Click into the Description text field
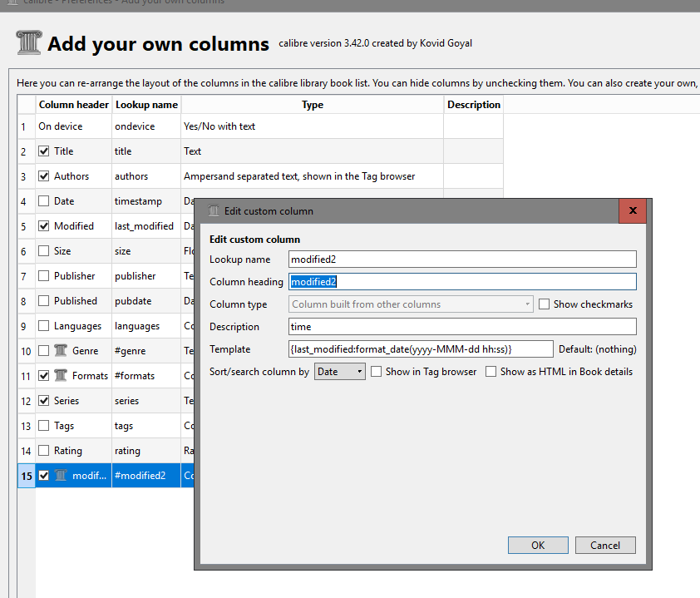The height and width of the screenshot is (598, 700). [x=462, y=327]
